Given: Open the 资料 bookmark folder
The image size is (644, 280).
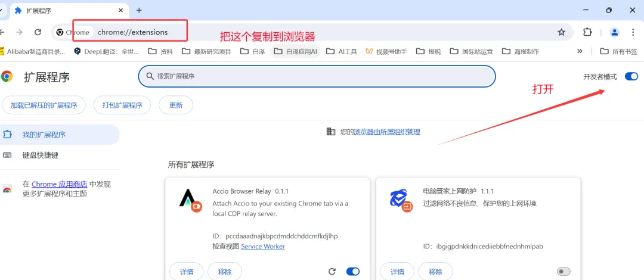Looking at the screenshot, I should (160, 51).
